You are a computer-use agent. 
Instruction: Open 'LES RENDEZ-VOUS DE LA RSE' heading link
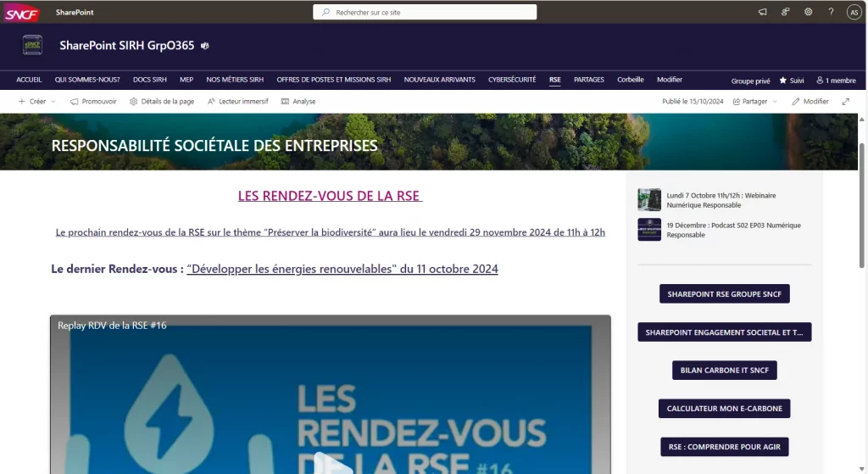point(330,196)
